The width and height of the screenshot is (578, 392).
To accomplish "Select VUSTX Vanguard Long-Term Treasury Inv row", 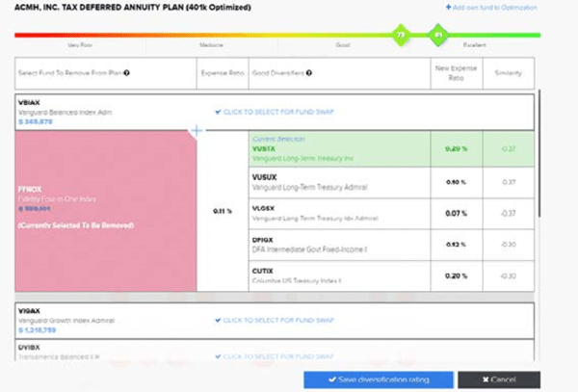I will [337, 148].
